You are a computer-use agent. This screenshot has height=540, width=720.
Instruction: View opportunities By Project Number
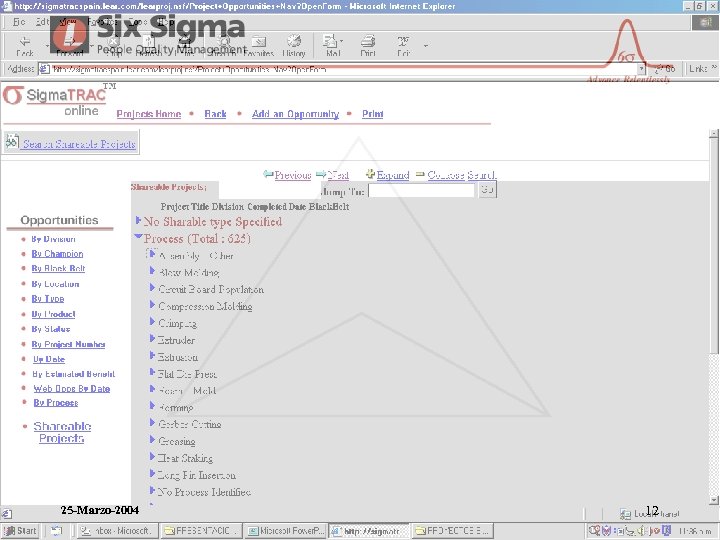point(68,344)
